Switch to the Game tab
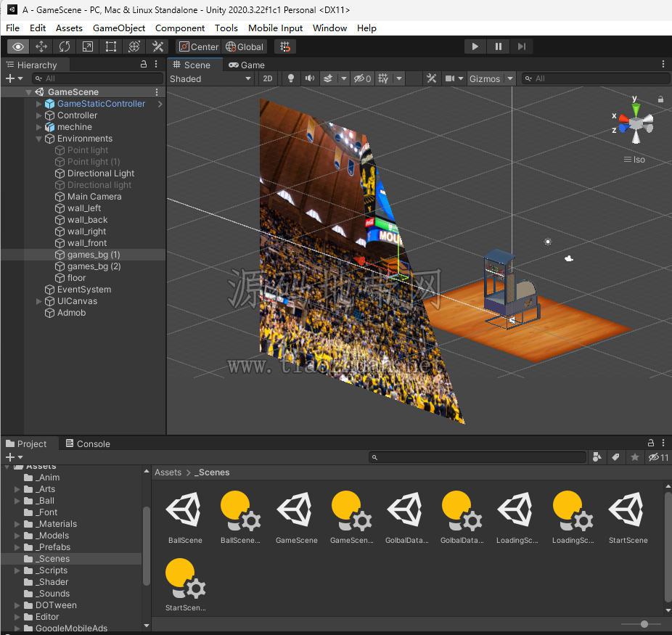This screenshot has height=635, width=672. click(x=247, y=65)
